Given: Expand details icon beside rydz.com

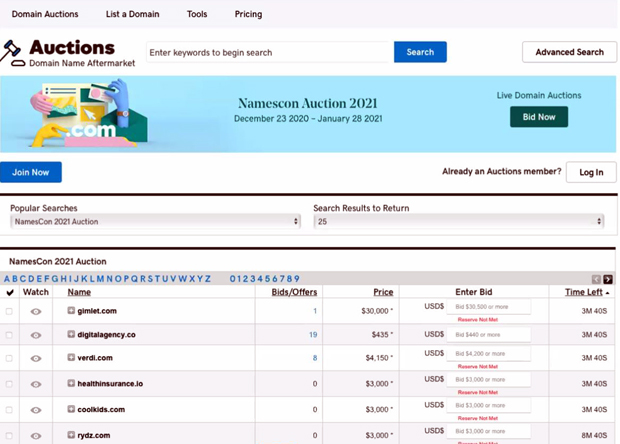Looking at the screenshot, I should coord(71,435).
